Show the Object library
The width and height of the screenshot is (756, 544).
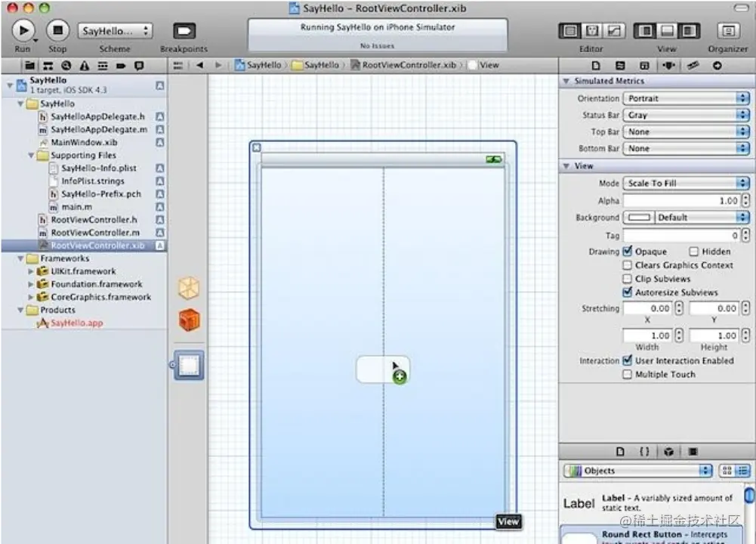point(668,451)
